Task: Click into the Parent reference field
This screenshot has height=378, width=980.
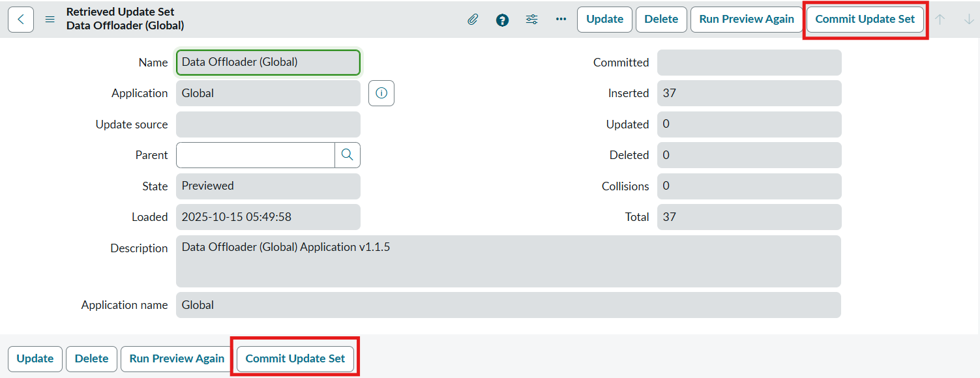Action: tap(256, 155)
